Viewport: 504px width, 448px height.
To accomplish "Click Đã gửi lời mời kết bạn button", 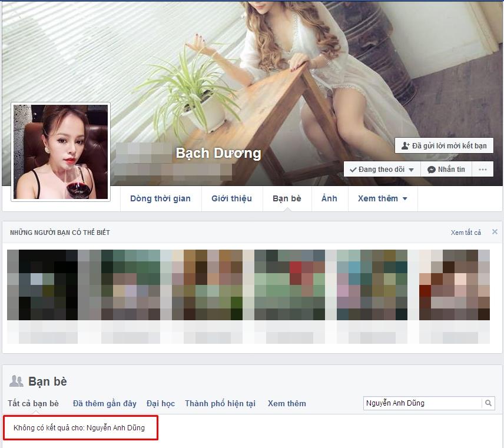I will tap(444, 145).
